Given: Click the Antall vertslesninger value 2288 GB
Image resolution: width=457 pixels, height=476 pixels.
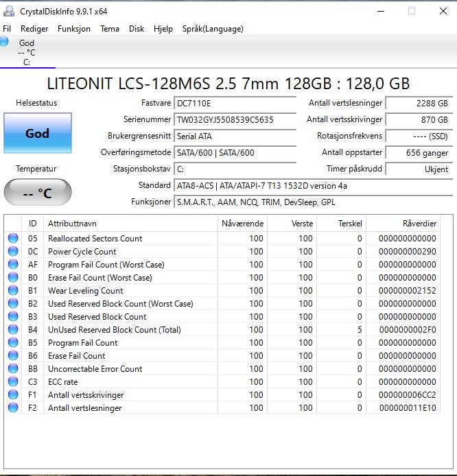Looking at the screenshot, I should point(419,103).
